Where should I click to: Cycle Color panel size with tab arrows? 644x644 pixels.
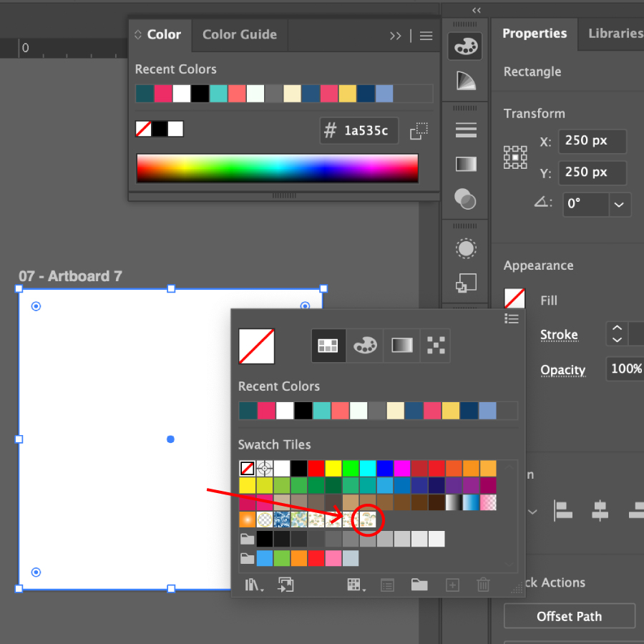coord(138,34)
